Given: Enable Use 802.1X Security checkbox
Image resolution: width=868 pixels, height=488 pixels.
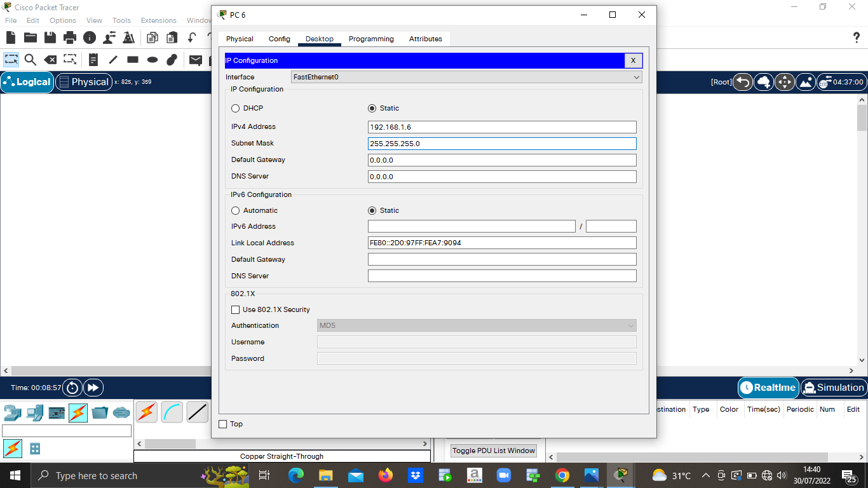Looking at the screenshot, I should (x=236, y=310).
